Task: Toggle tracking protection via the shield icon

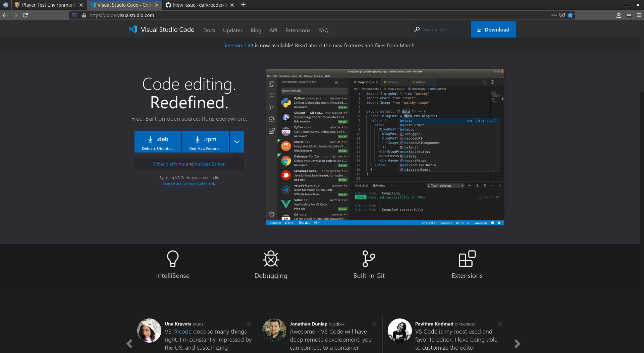Action: [x=74, y=15]
